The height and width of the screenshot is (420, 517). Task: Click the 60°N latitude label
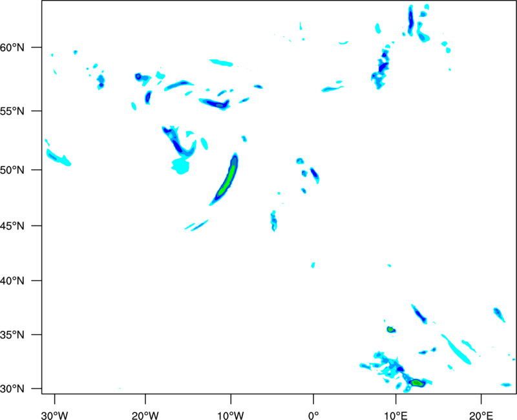[12, 48]
